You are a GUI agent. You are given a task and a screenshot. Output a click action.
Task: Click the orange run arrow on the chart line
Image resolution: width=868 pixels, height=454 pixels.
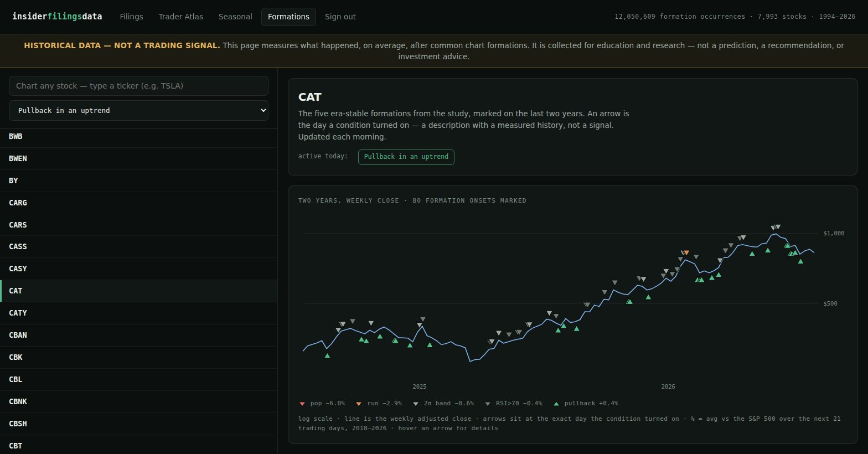(687, 253)
